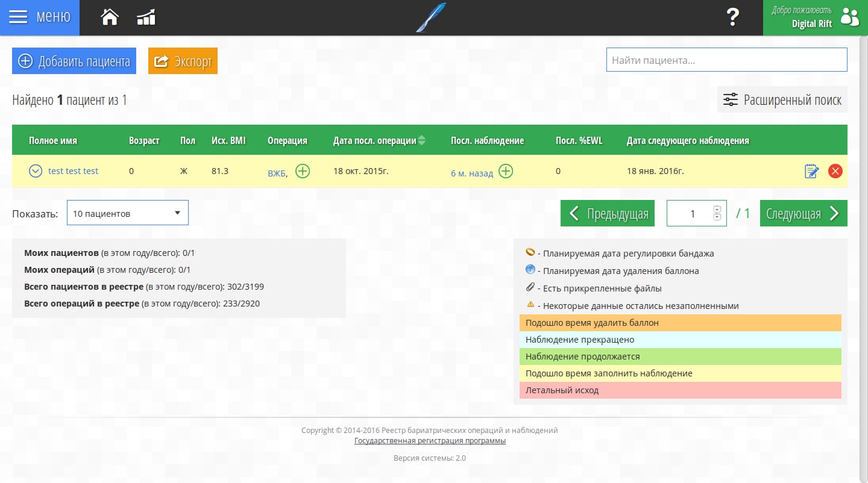Open Digital Rift user profile

816,17
